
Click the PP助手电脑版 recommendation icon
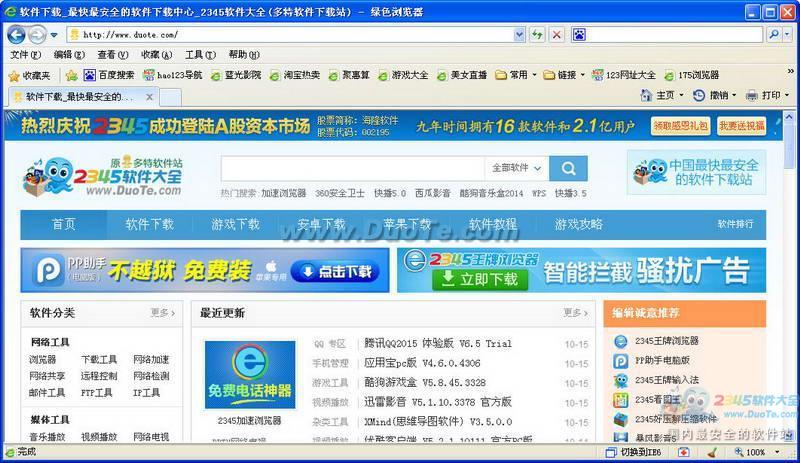(x=620, y=361)
